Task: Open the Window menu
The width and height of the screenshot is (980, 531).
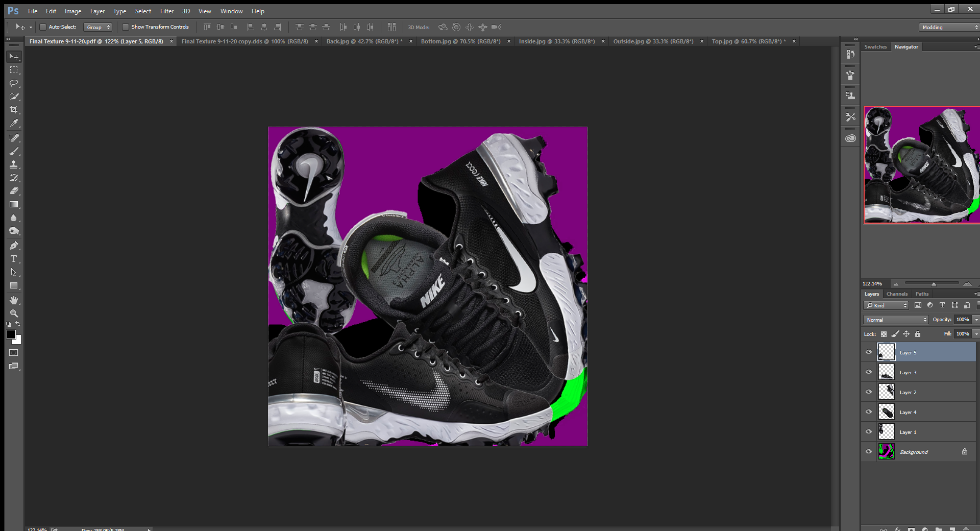Action: [x=232, y=11]
